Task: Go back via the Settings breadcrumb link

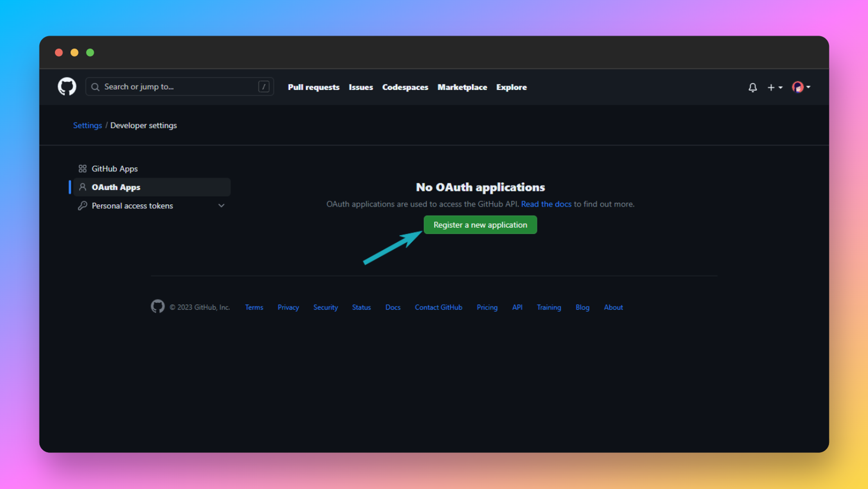Action: point(87,125)
